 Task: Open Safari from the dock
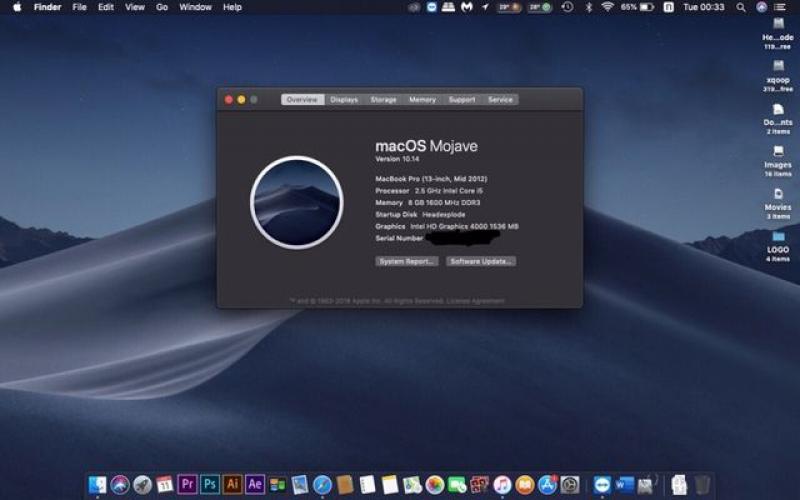click(322, 485)
